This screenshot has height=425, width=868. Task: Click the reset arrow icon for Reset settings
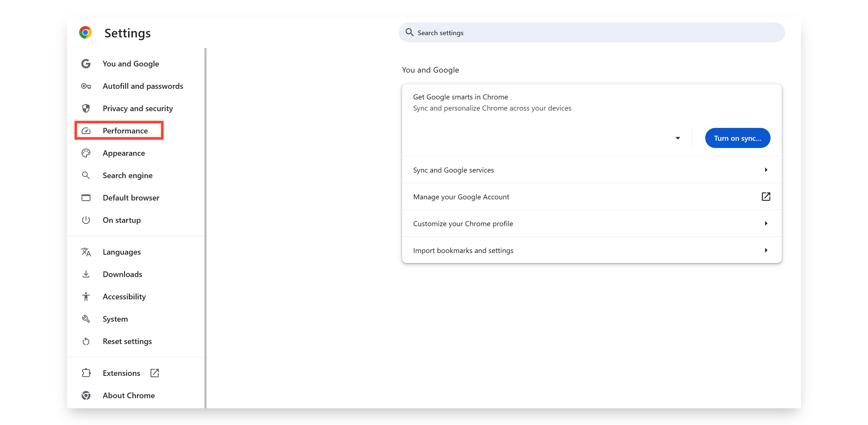86,342
